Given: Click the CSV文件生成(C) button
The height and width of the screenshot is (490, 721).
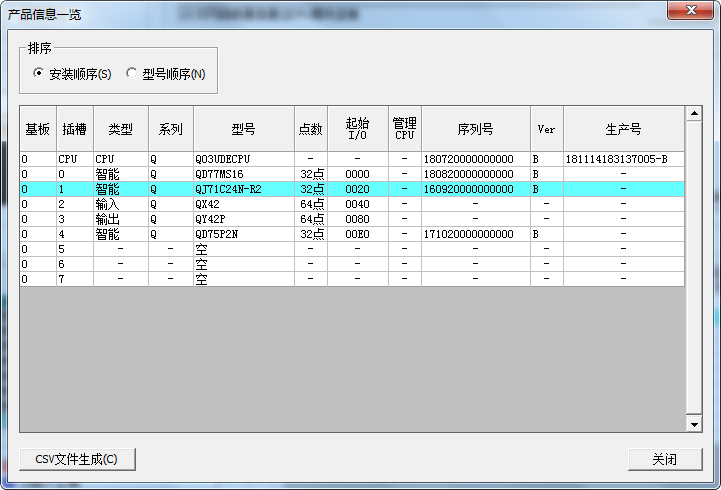Looking at the screenshot, I should click(77, 459).
